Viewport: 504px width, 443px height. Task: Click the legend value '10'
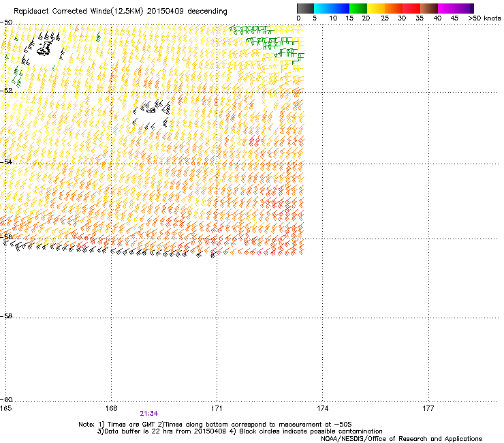click(x=333, y=18)
